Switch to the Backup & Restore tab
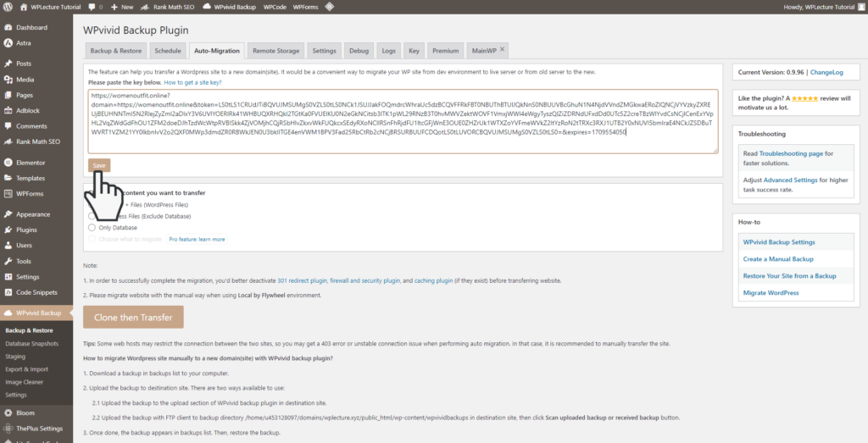The width and height of the screenshot is (868, 443). click(x=115, y=50)
